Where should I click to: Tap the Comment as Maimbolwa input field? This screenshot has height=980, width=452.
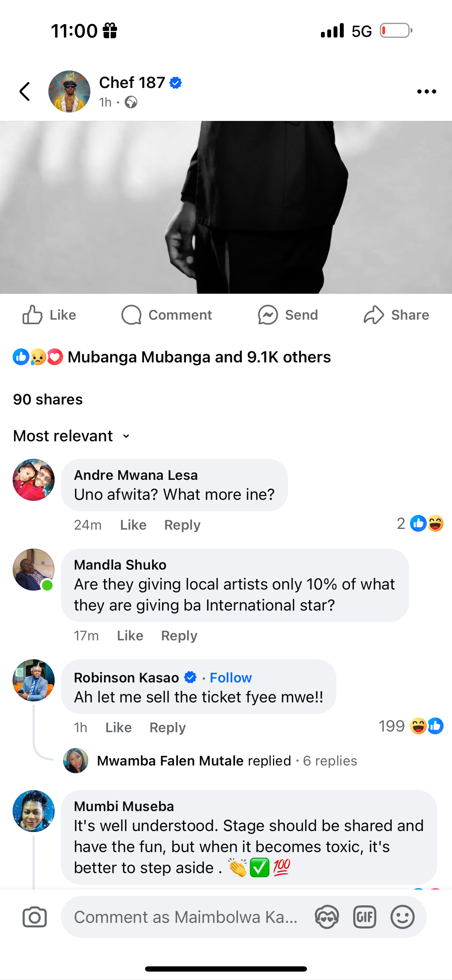[x=186, y=917]
